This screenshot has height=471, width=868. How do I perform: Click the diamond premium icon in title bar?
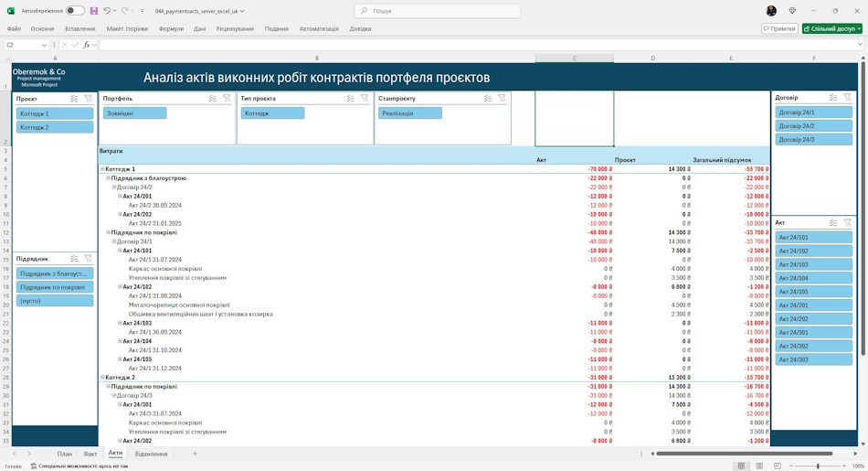[x=792, y=11]
